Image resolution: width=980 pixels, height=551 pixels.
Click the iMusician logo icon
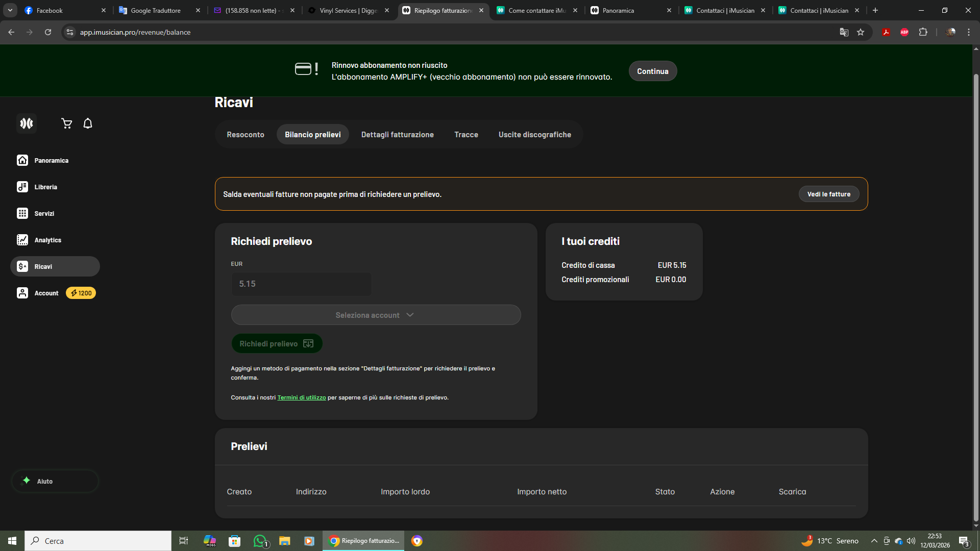27,123
